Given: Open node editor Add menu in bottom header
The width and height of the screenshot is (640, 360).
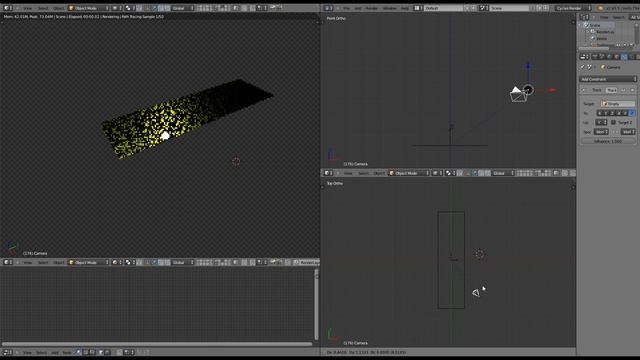Looking at the screenshot, I should pyautogui.click(x=54, y=352).
